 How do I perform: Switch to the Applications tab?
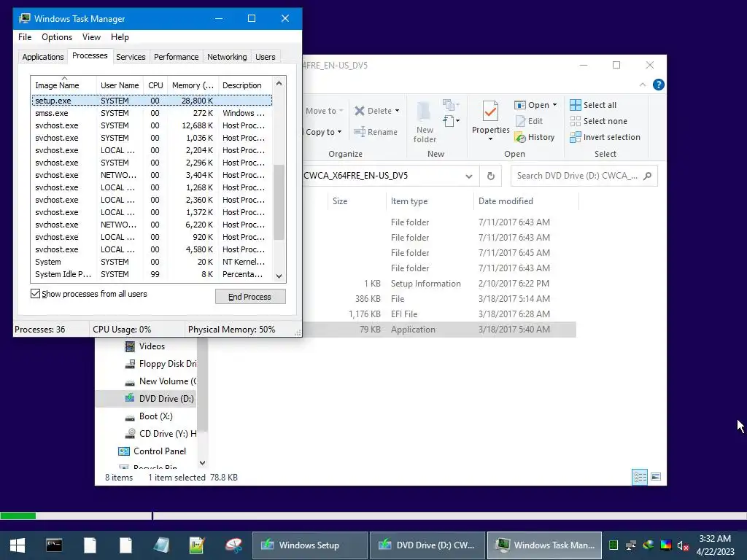[43, 57]
